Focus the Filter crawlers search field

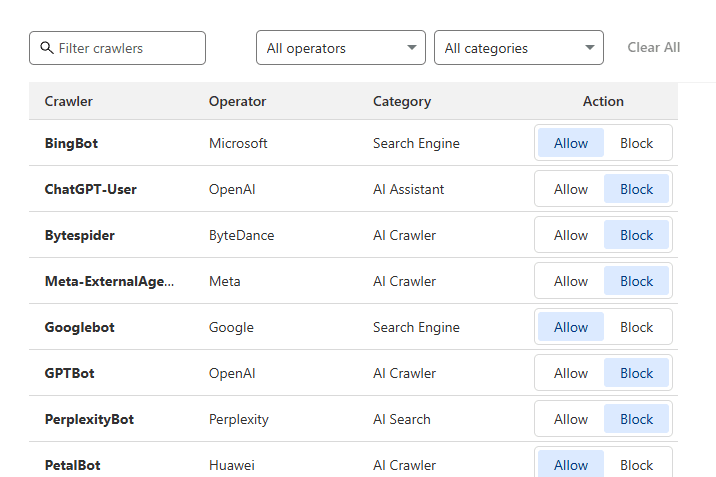coord(117,48)
